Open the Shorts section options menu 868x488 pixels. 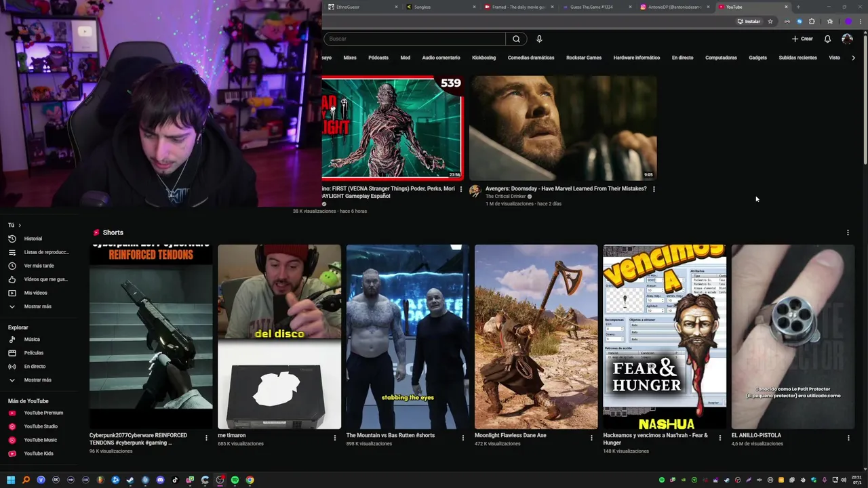pos(848,232)
